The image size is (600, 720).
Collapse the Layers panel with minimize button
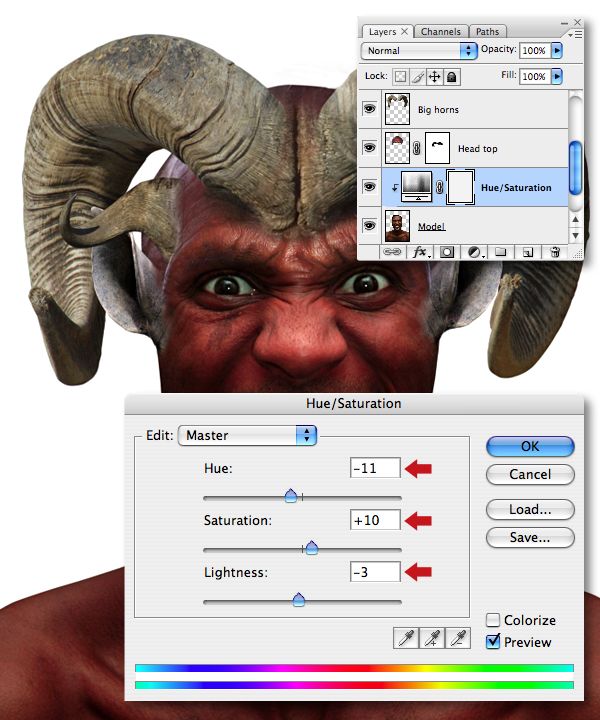(x=564, y=22)
